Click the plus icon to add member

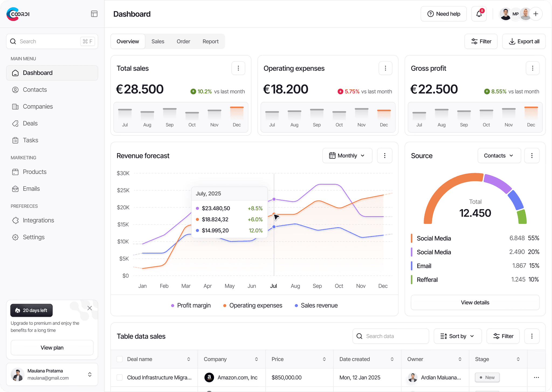pos(536,14)
